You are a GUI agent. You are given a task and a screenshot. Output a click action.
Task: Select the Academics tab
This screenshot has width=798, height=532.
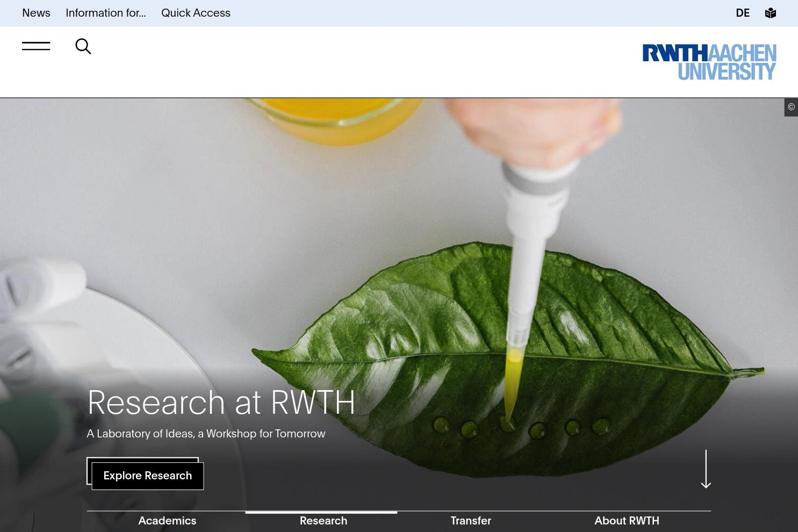(167, 521)
